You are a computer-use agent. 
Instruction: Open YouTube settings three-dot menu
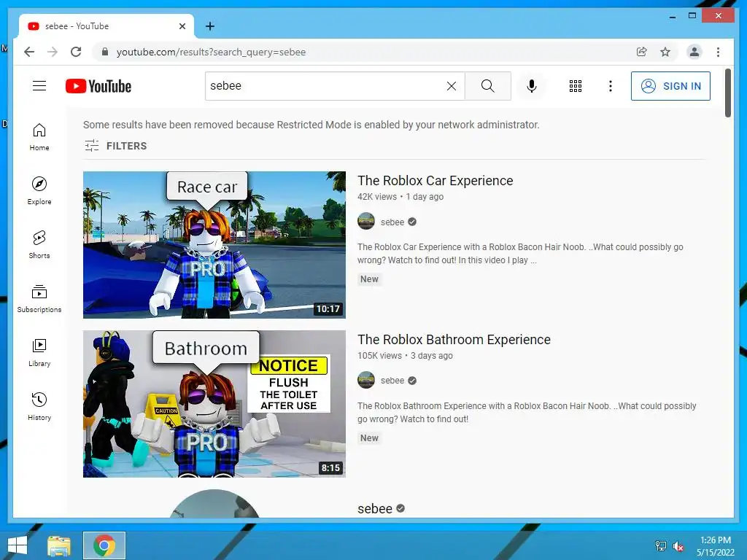tap(611, 86)
